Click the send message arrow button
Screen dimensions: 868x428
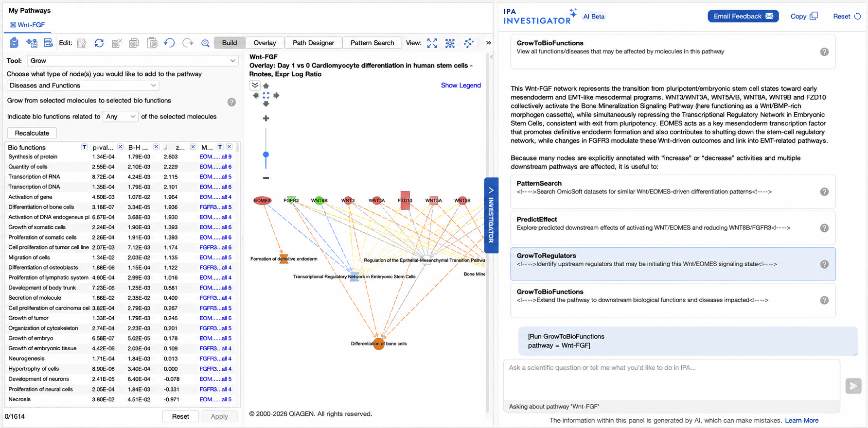point(853,386)
